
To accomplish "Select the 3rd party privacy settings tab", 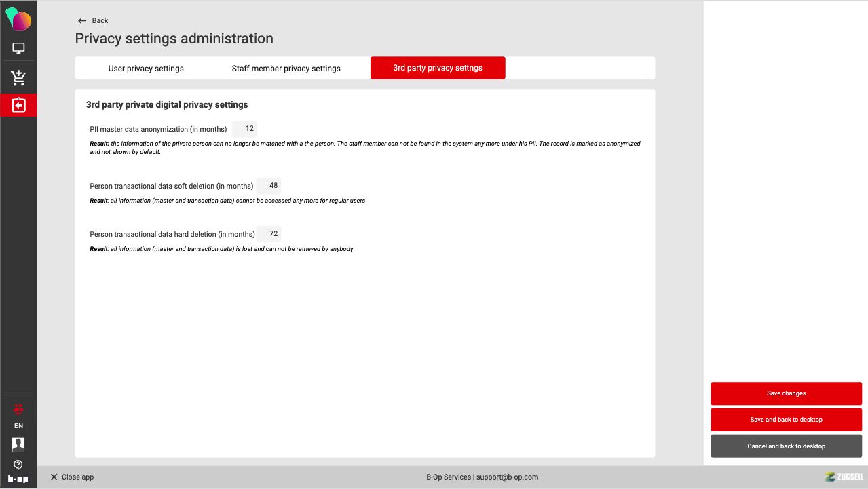I will click(438, 68).
